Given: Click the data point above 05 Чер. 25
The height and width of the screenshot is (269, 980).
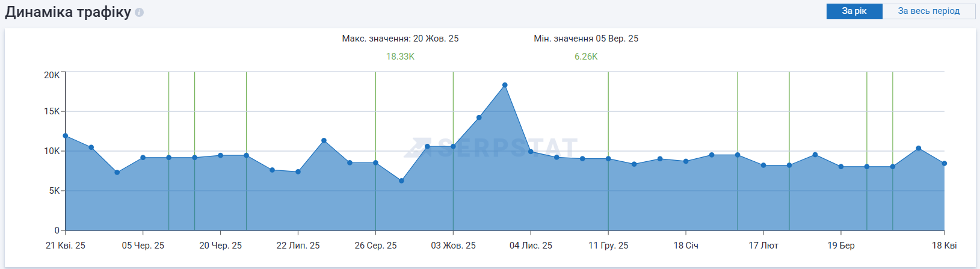Looking at the screenshot, I should tap(143, 158).
